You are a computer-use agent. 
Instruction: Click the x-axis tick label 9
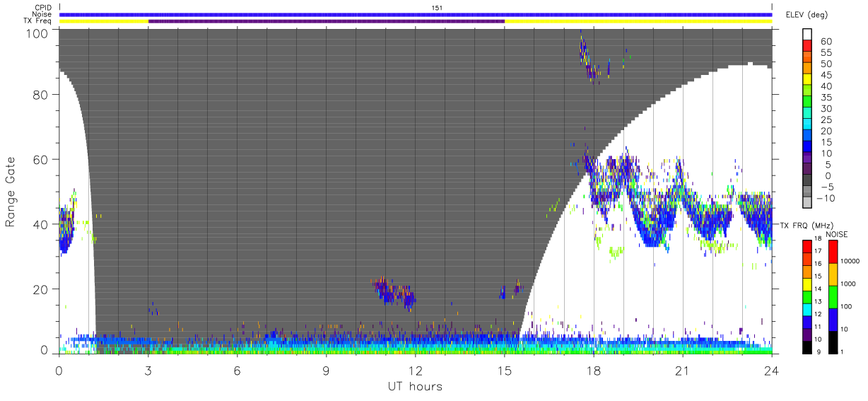[x=327, y=371]
